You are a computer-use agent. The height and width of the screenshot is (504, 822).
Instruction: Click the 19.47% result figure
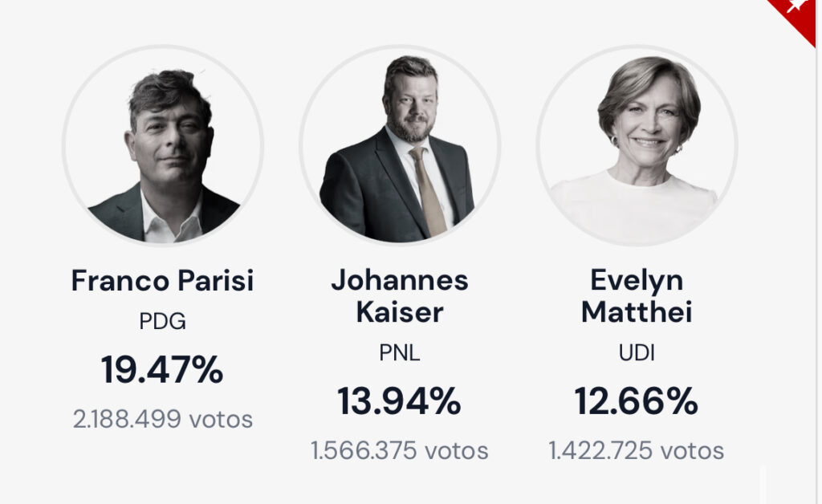[x=162, y=370]
